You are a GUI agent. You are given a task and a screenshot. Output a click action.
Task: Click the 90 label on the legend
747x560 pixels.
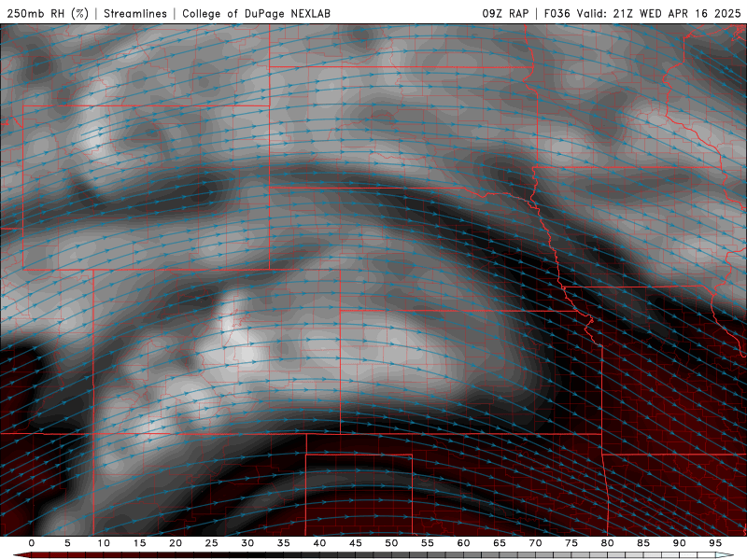(x=679, y=543)
